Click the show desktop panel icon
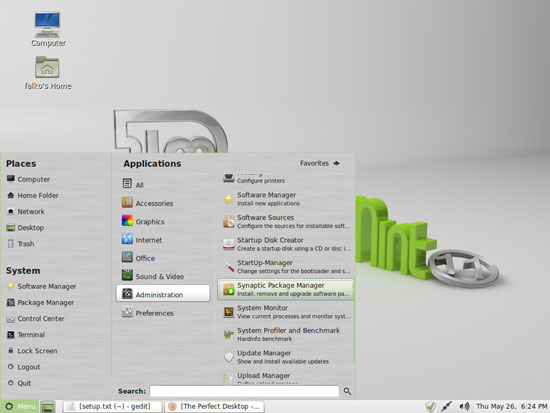This screenshot has height=413, width=550. 48,407
